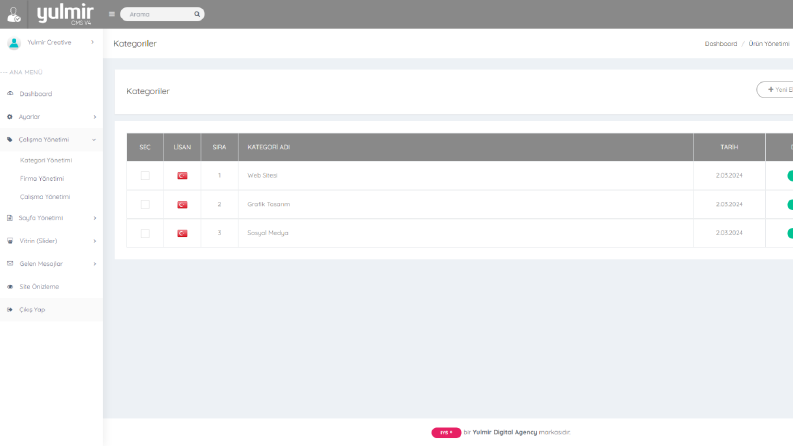Viewport: 793px width, 446px height.
Task: Click the Dashboard menu icon
Action: [x=10, y=94]
